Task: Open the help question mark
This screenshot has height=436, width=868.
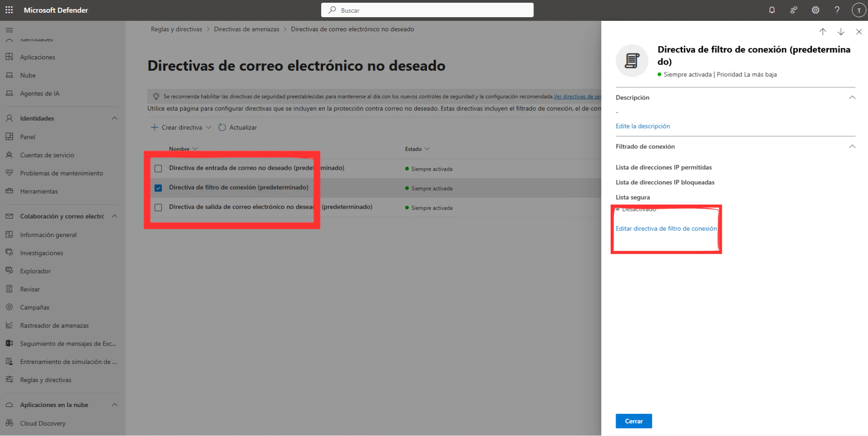Action: click(837, 10)
